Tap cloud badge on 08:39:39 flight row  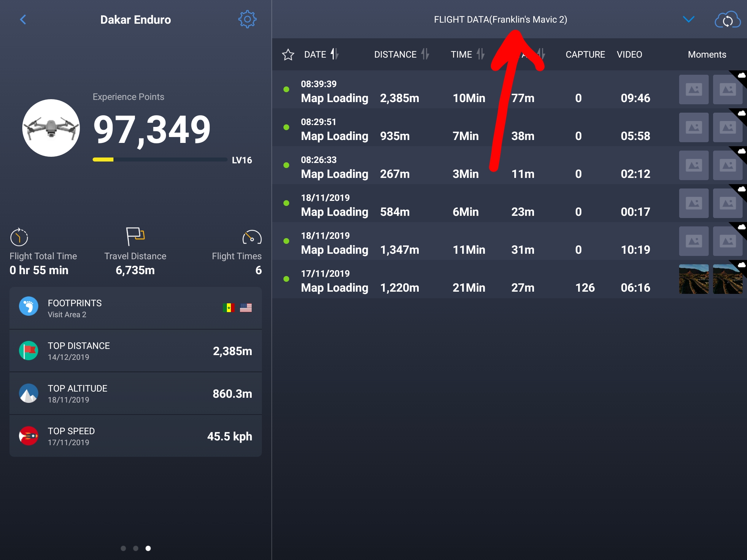pyautogui.click(x=742, y=75)
